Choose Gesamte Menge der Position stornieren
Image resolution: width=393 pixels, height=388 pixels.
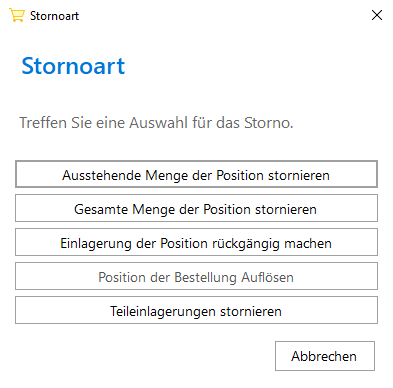[196, 208]
